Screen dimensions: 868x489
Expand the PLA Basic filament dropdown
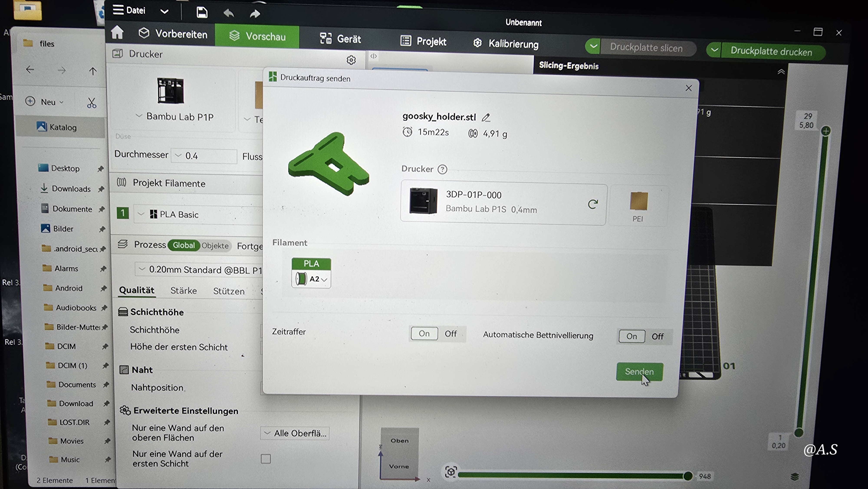[141, 214]
